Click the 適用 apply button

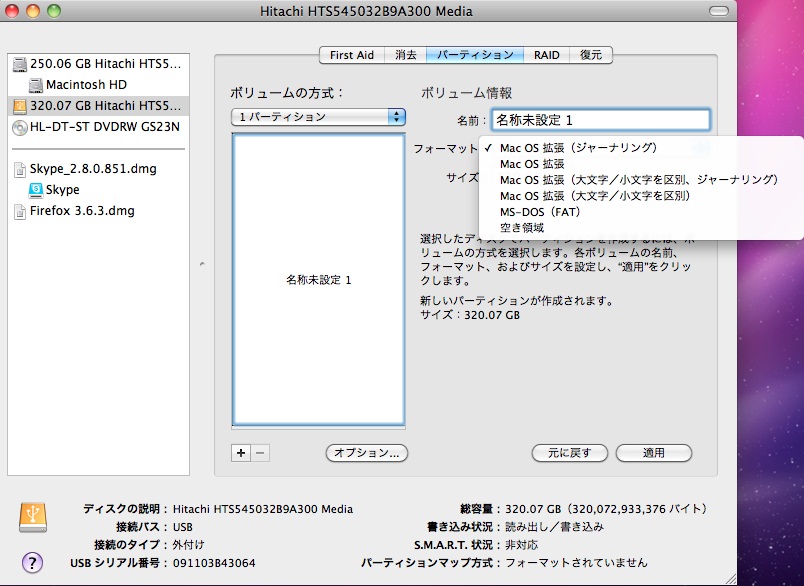[654, 453]
